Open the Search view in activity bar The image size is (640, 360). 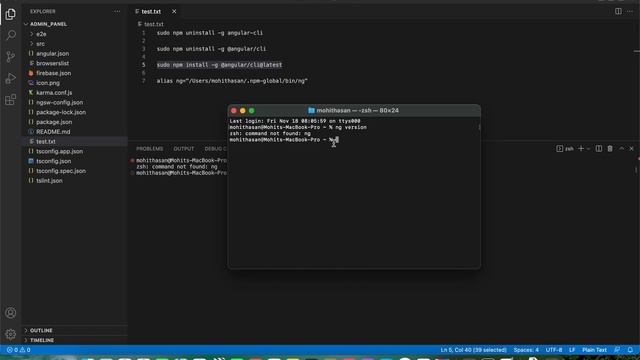pyautogui.click(x=11, y=35)
